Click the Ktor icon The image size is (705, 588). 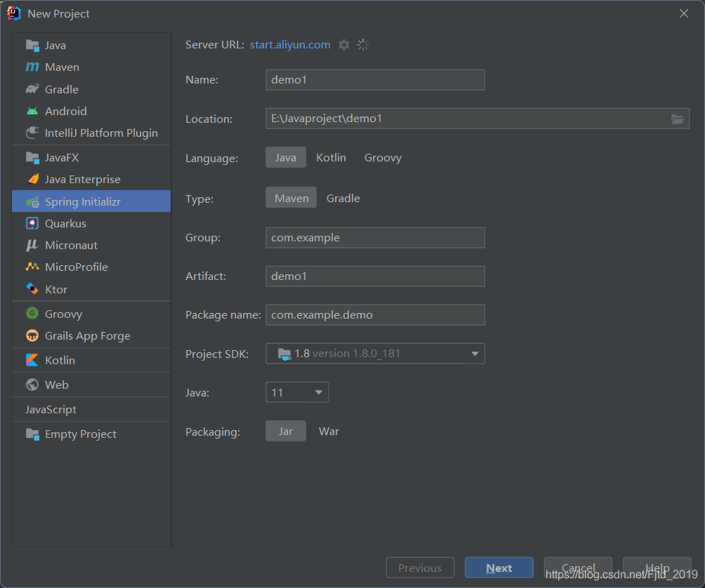tap(32, 289)
